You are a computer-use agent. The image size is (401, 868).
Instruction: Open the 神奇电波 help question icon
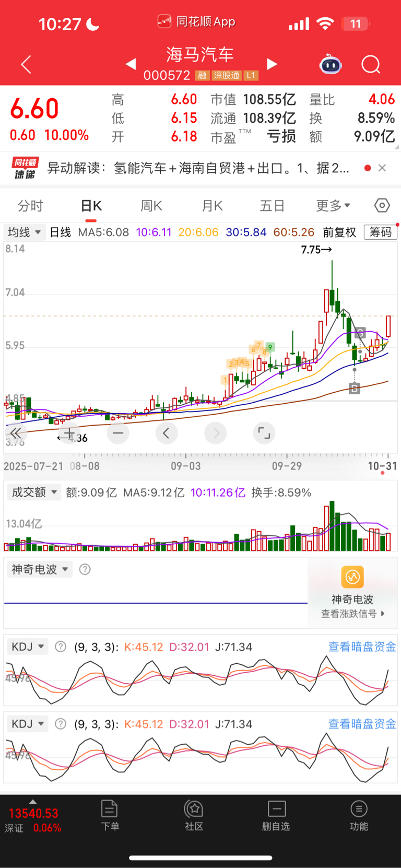click(x=85, y=569)
